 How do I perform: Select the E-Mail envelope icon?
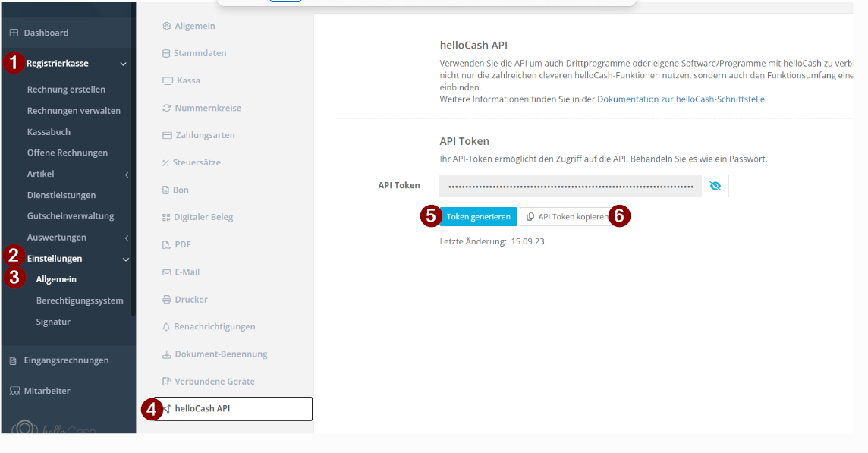coord(166,272)
